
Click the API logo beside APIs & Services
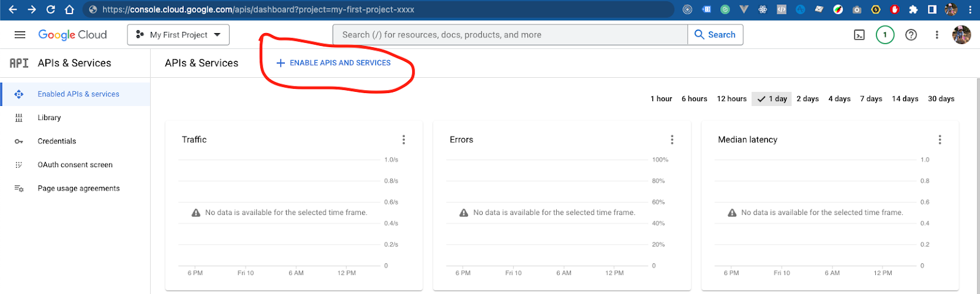(19, 63)
